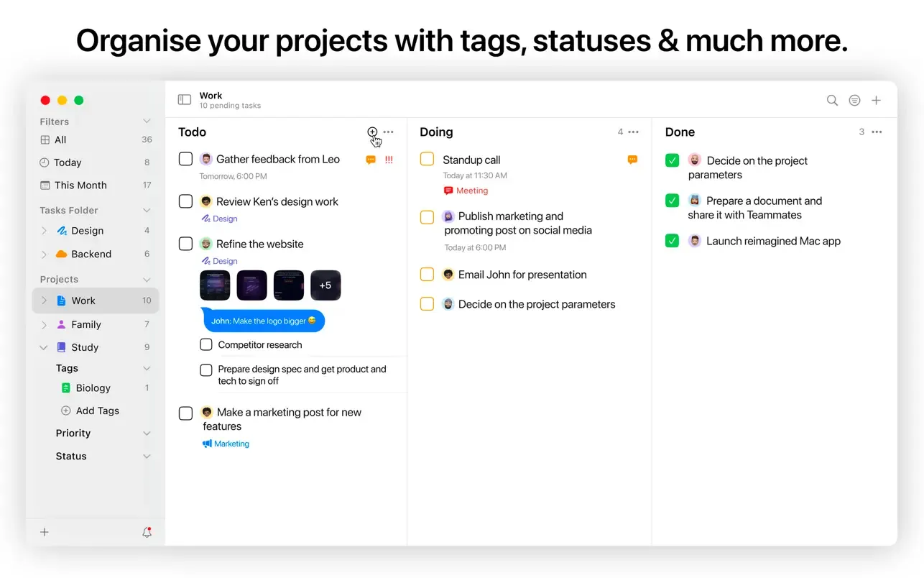924x578 pixels.
Task: Open the Doing column ellipsis menu
Action: [x=632, y=132]
